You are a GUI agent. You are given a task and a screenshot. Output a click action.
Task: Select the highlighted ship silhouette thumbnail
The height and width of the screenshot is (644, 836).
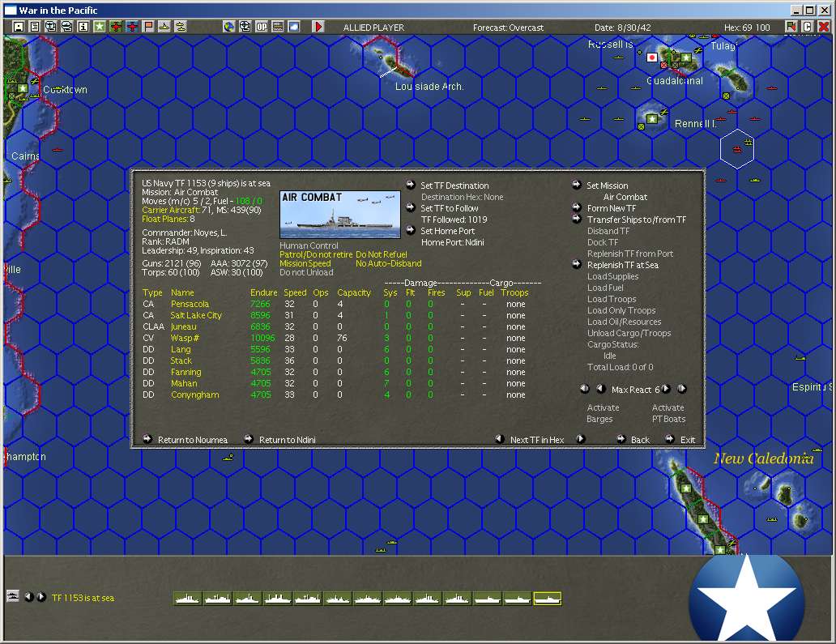(x=548, y=599)
